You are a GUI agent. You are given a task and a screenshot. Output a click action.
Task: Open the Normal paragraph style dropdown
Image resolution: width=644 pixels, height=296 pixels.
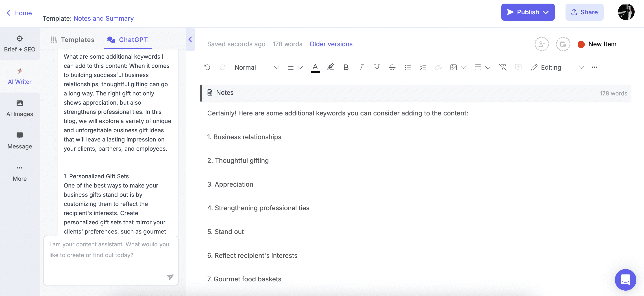point(257,67)
